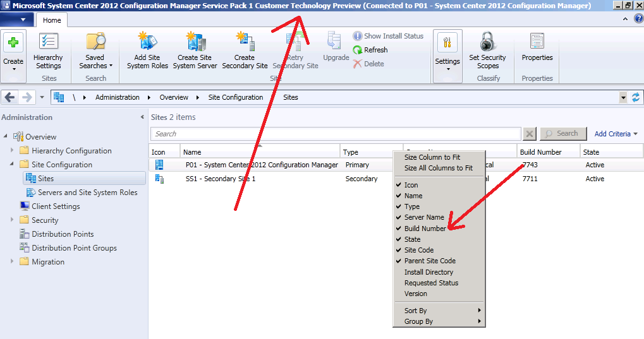Click the Upgrade ribbon icon
The image size is (644, 339).
tap(334, 42)
